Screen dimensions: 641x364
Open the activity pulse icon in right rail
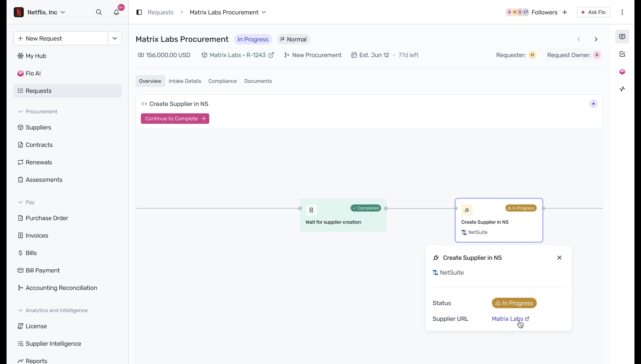(x=622, y=89)
